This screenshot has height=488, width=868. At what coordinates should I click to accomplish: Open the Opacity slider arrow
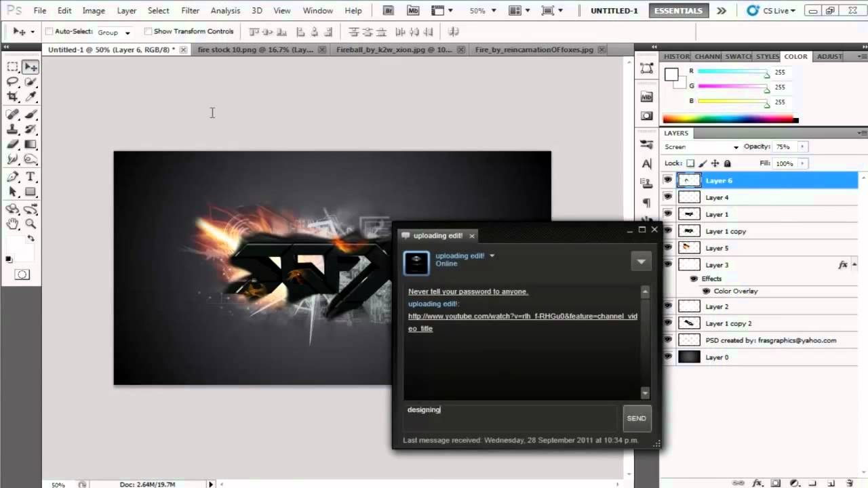802,146
